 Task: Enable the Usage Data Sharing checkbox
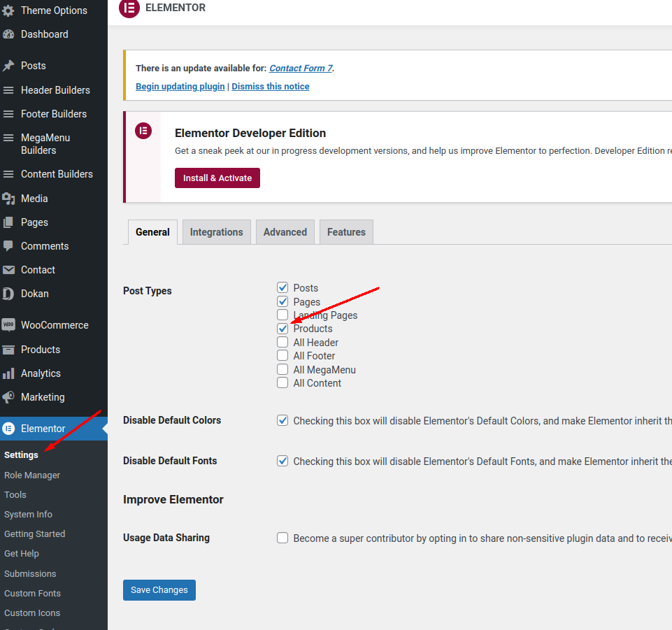pyautogui.click(x=283, y=538)
